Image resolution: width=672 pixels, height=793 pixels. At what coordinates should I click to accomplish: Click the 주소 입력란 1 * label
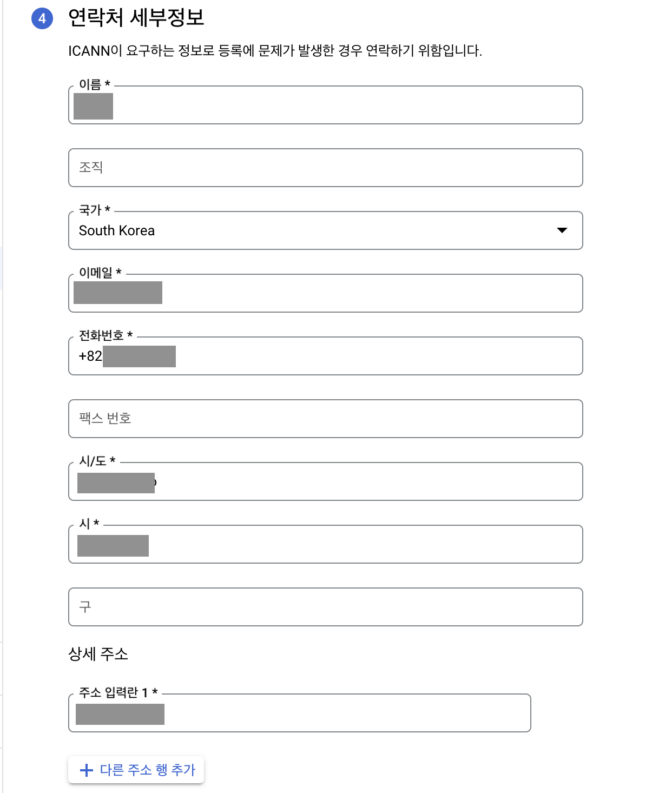tap(118, 692)
